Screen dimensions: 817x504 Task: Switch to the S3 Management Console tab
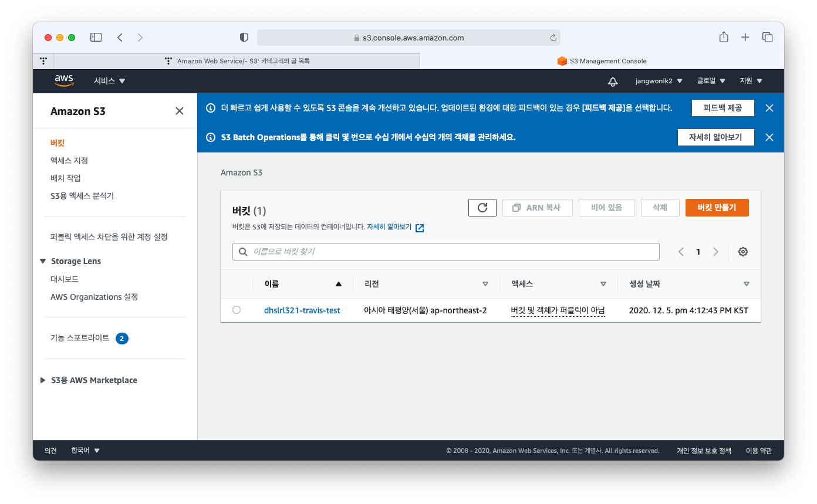pyautogui.click(x=602, y=61)
